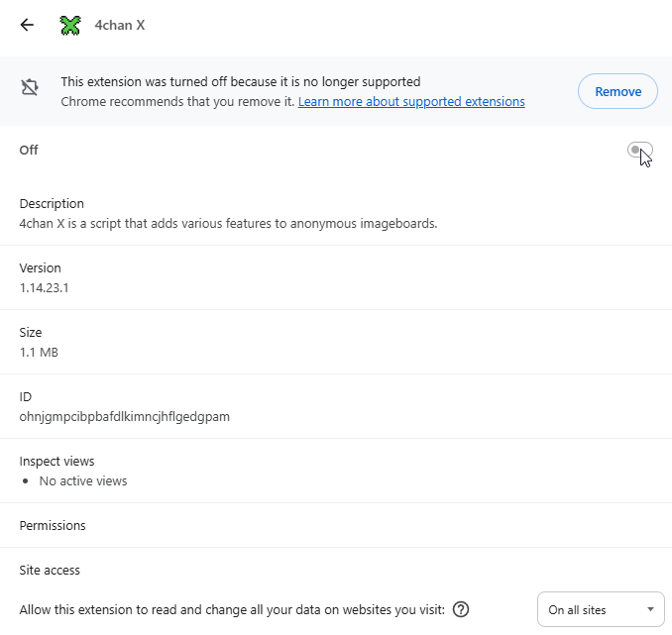Click the 'Inspect views' heading
This screenshot has width=672, height=635.
(56, 462)
